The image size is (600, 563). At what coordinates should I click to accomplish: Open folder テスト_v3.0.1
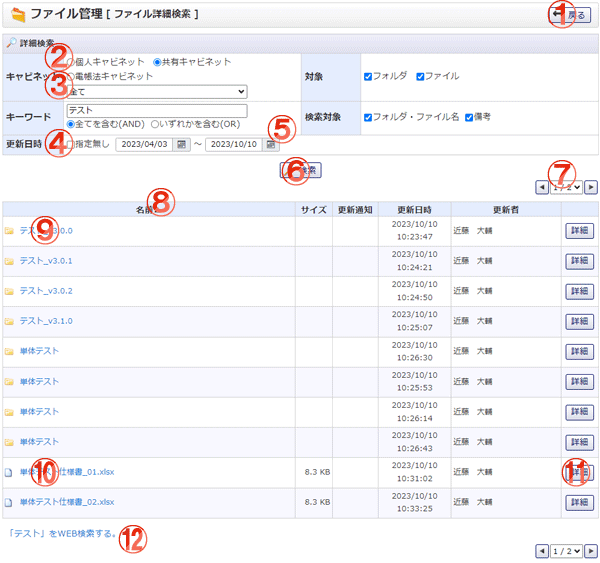tap(46, 261)
